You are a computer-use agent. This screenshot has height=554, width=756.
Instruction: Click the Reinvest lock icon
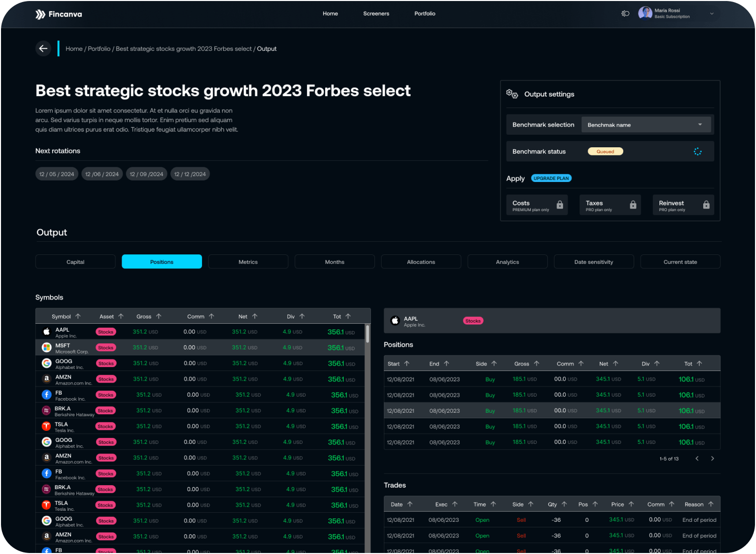(x=706, y=205)
